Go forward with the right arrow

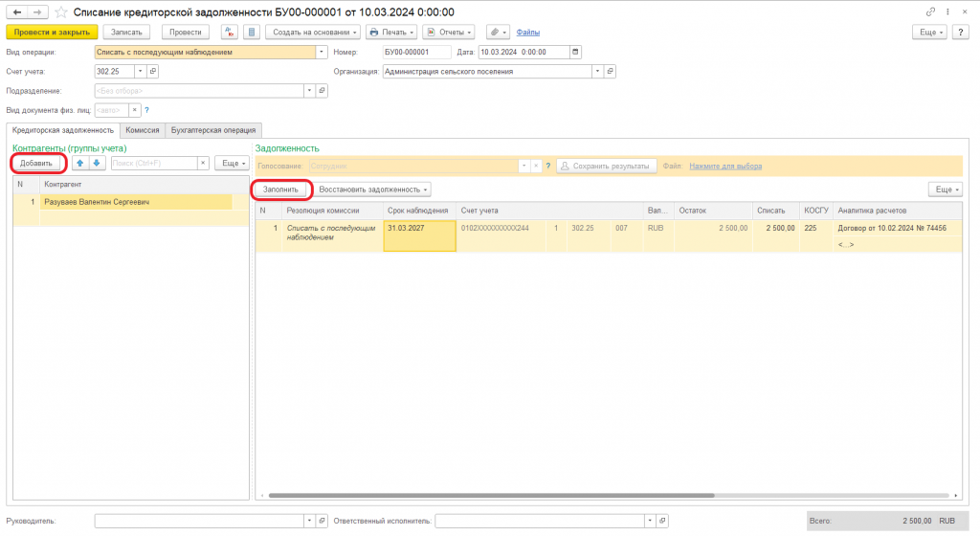(x=37, y=11)
